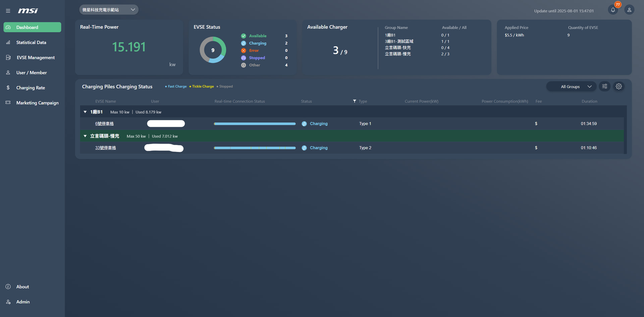Click the green Available check icon
Image resolution: width=644 pixels, height=317 pixels.
[x=244, y=36]
